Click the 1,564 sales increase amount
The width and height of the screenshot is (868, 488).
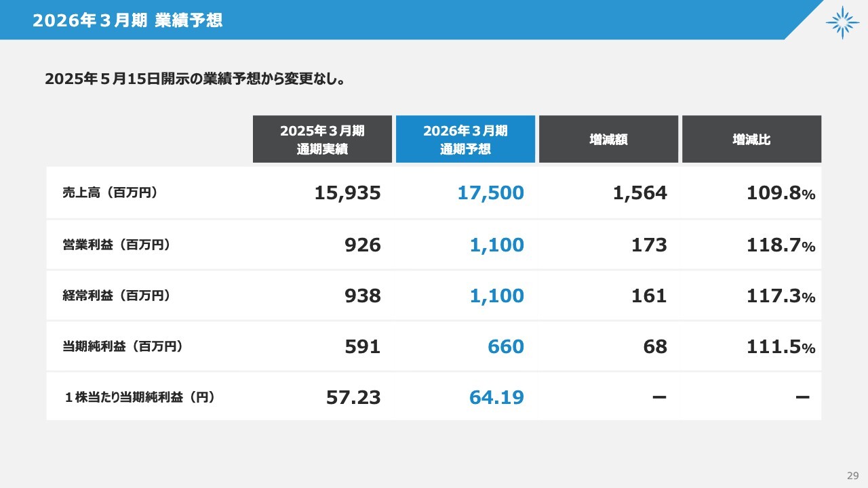click(x=639, y=193)
